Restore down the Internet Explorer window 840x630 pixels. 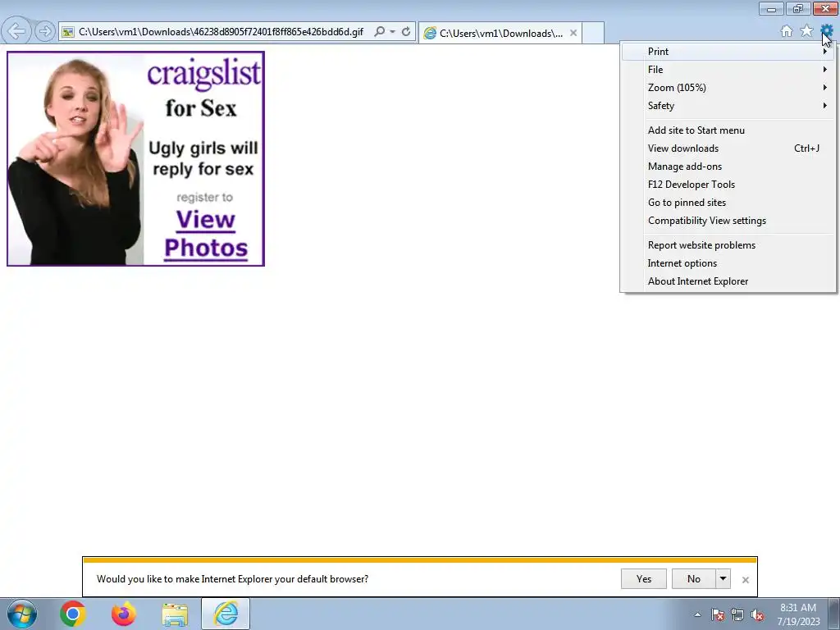[798, 8]
